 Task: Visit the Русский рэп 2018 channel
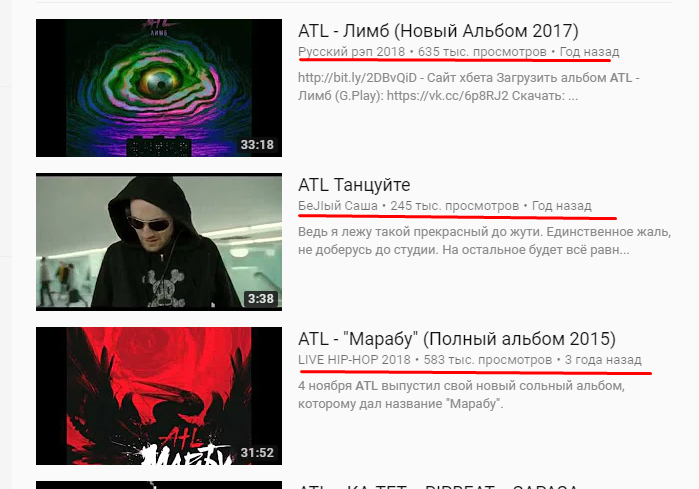(351, 52)
